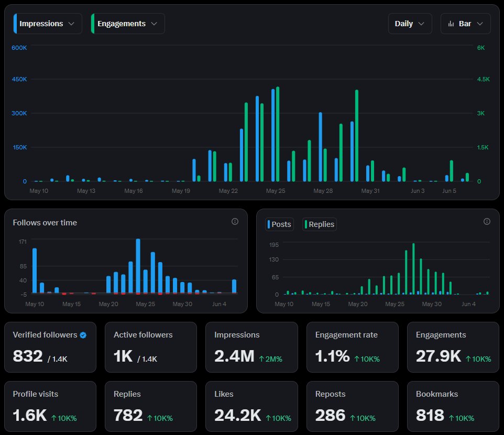Open the Bookmarks 818 stat card
The height and width of the screenshot is (435, 504).
click(453, 406)
